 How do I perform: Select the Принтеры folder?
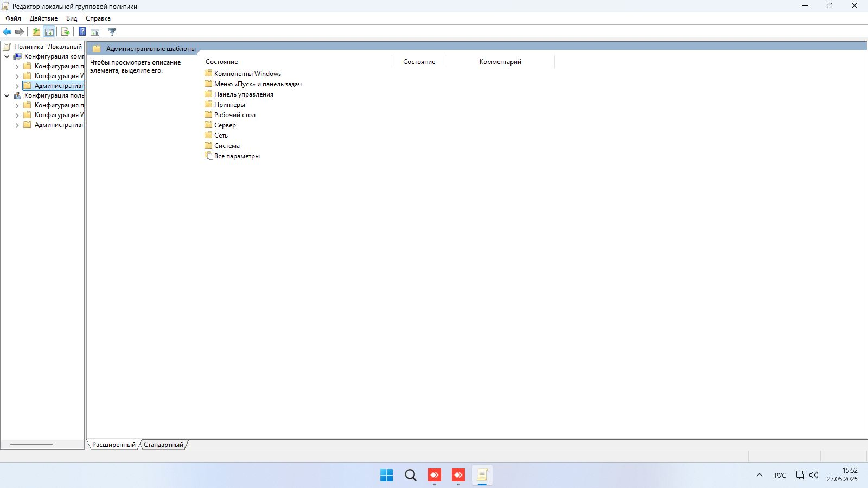(x=225, y=105)
